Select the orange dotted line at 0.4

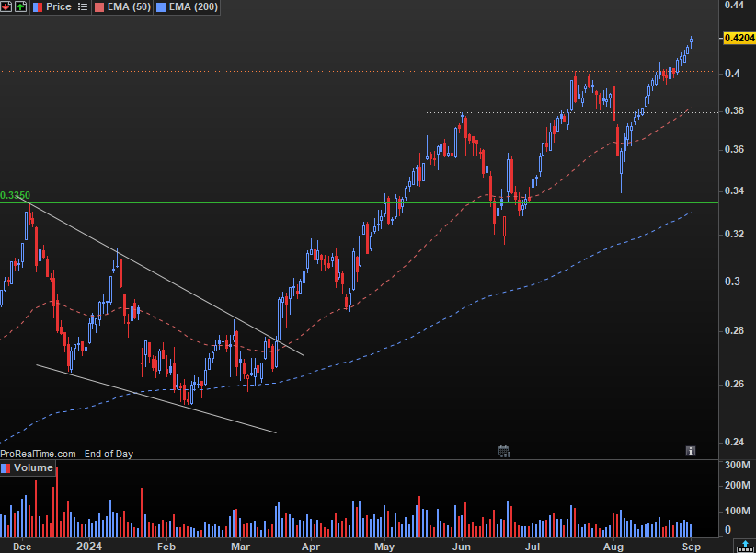[359, 72]
